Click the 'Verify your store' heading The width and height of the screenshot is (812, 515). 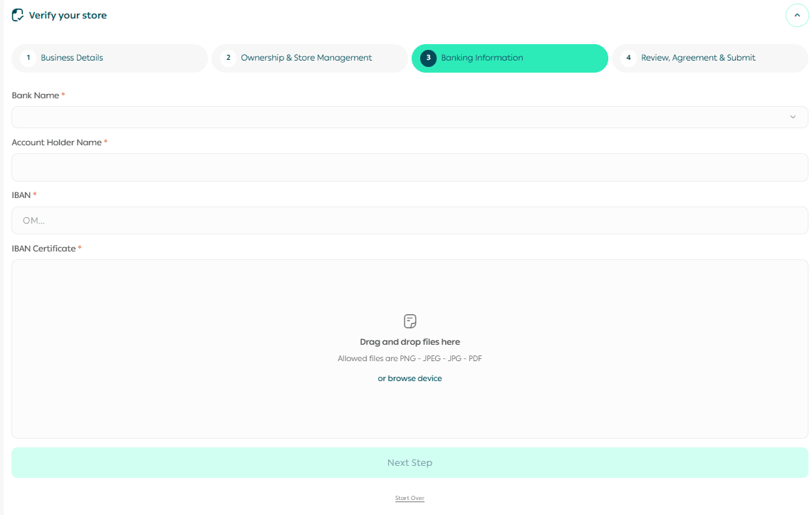point(68,16)
